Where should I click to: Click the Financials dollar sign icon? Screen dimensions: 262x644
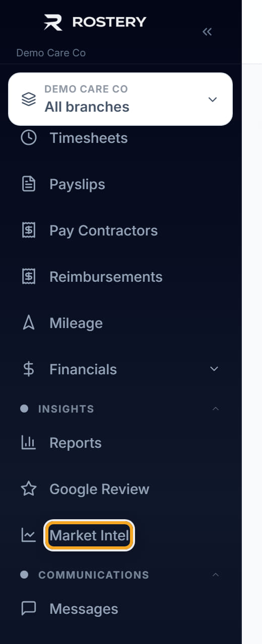tap(29, 369)
